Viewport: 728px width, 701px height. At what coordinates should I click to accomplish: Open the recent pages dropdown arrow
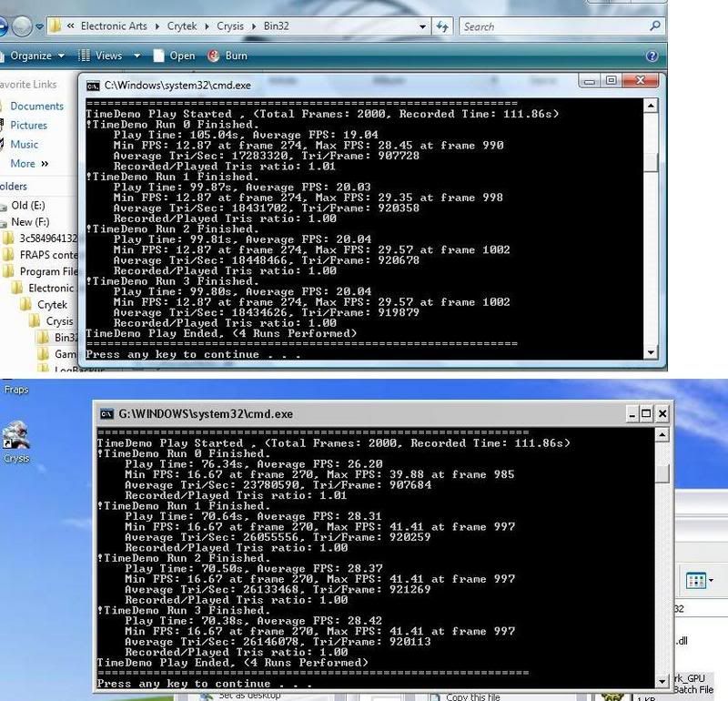39,27
